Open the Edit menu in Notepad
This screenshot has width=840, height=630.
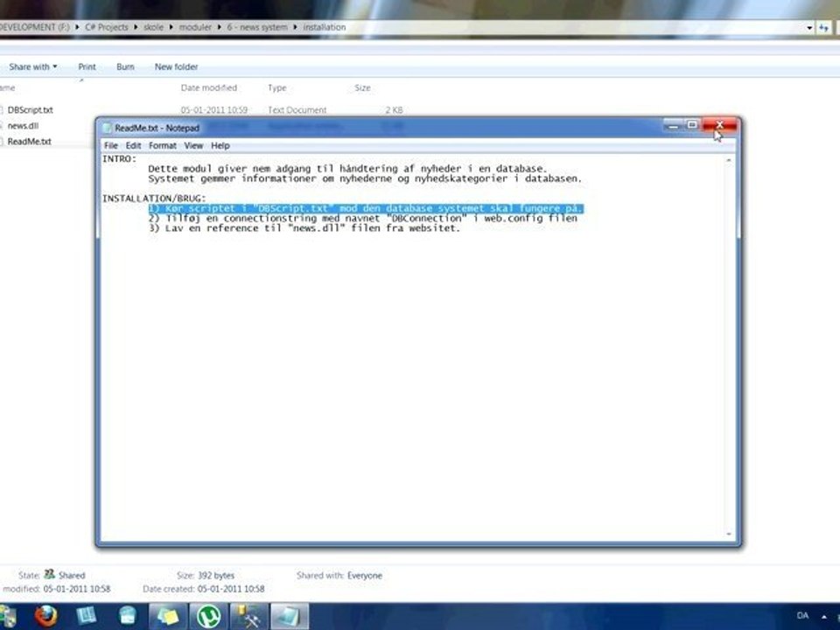click(133, 146)
